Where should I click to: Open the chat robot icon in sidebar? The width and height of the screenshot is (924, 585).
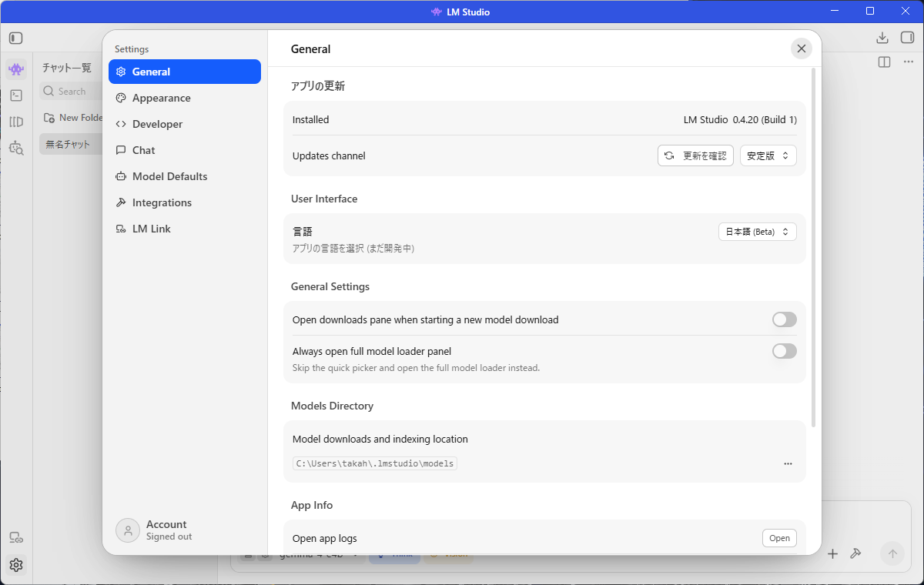[16, 69]
